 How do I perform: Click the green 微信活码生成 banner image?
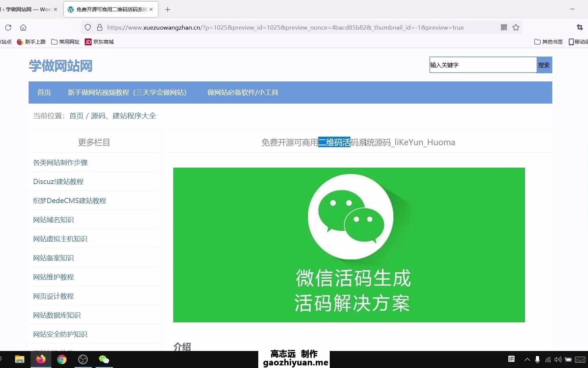[349, 245]
